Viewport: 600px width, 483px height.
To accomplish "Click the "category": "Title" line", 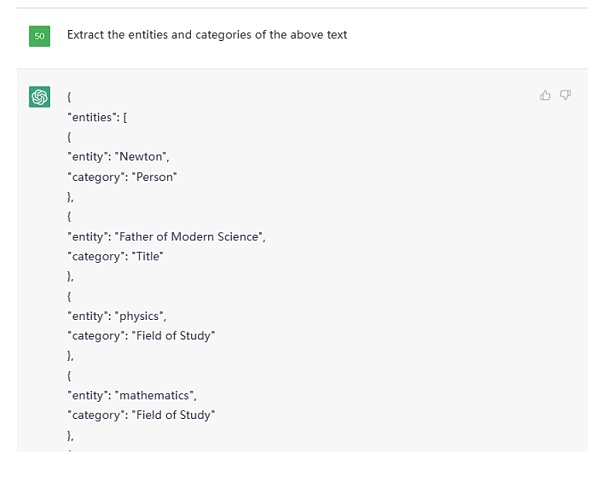I will tap(115, 256).
